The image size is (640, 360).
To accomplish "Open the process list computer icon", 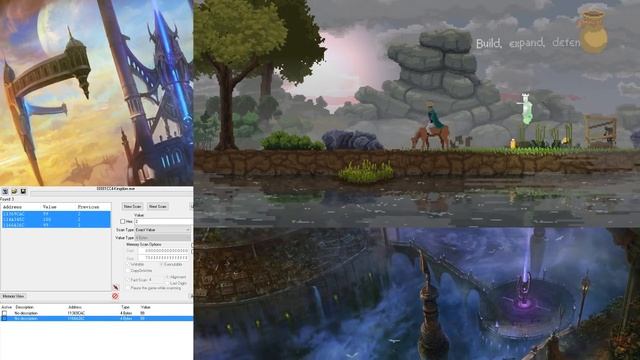I will click(5, 191).
